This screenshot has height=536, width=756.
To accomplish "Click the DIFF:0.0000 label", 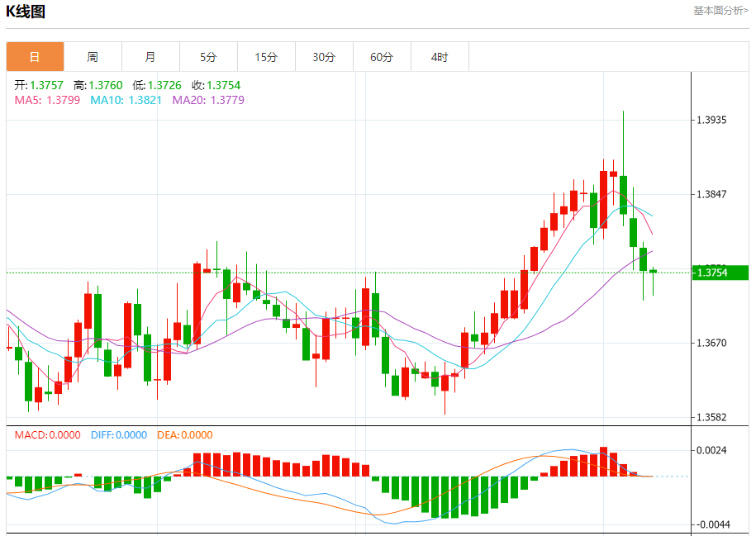I will pyautogui.click(x=119, y=435).
